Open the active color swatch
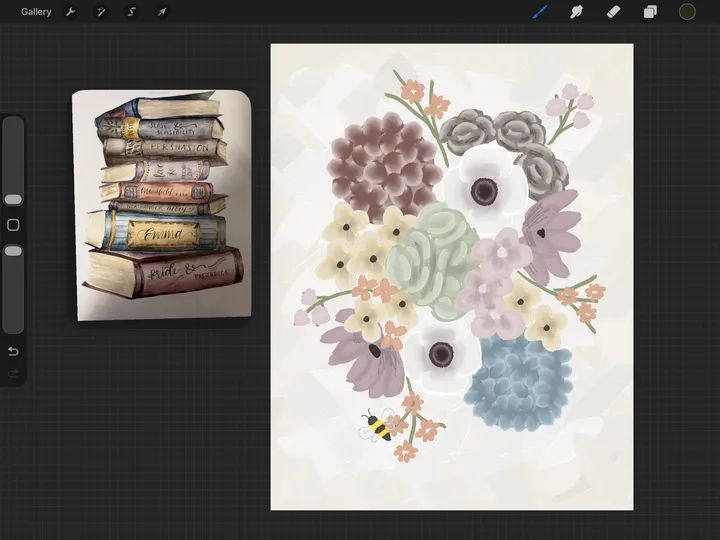 click(687, 12)
